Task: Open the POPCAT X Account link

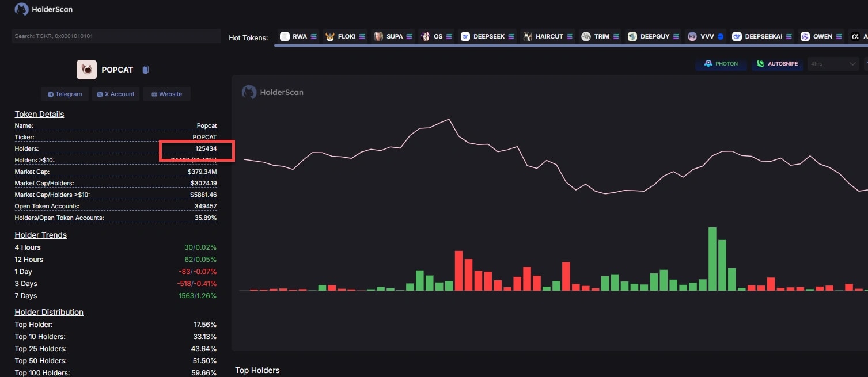Action: click(116, 94)
